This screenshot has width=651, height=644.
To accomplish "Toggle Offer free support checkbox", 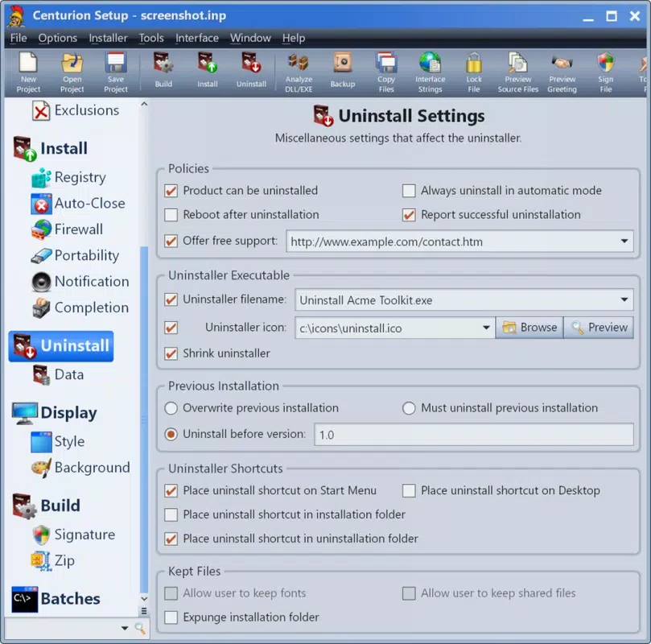I will (x=171, y=242).
